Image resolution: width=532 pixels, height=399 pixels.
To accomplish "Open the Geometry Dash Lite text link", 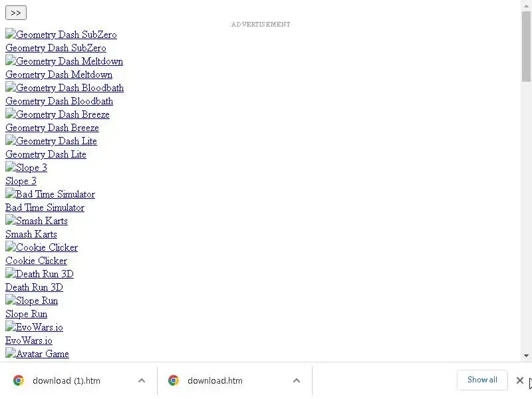I will tap(46, 154).
